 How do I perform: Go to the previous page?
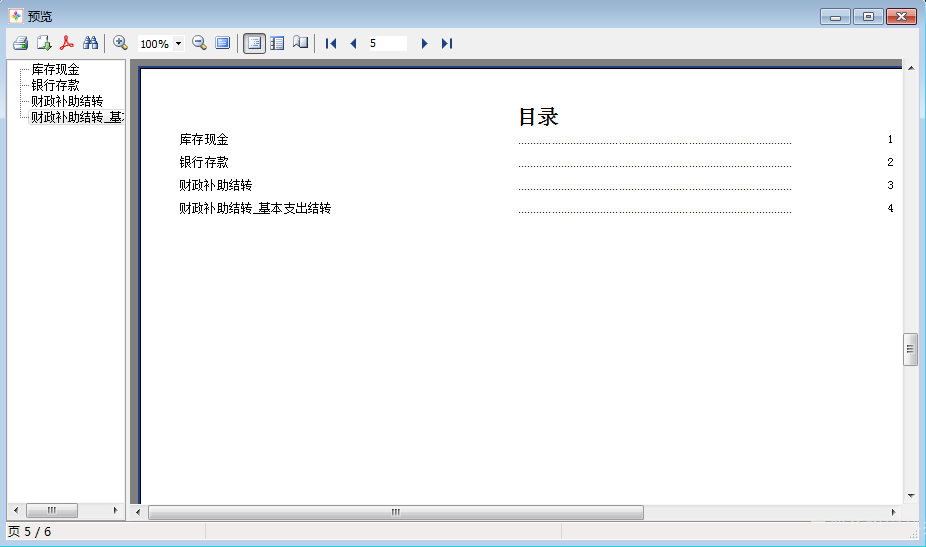(x=353, y=43)
